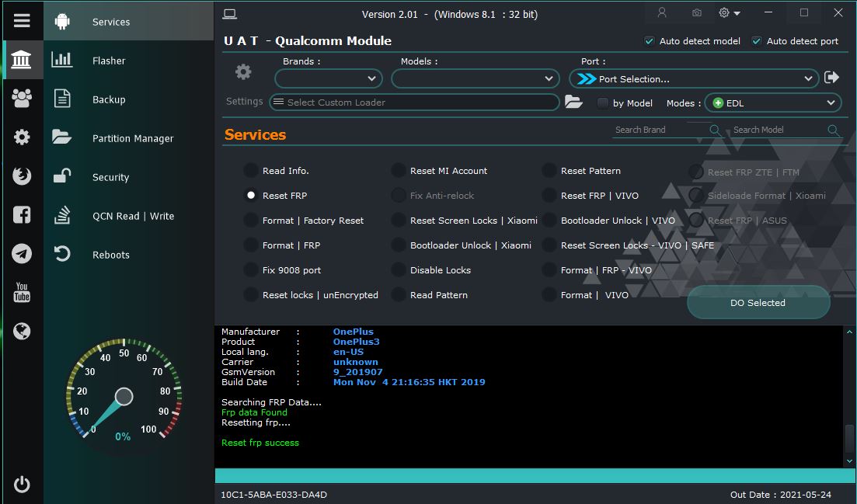857x504 pixels.
Task: Click the power icon at bottom left
Action: tap(21, 485)
